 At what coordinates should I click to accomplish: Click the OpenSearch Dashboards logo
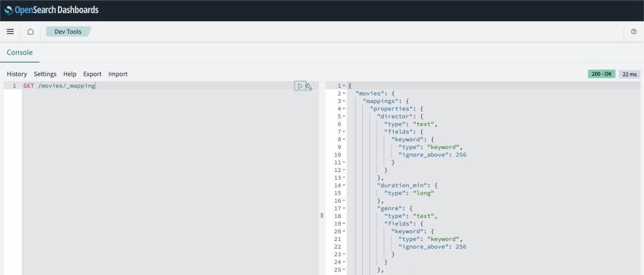51,10
